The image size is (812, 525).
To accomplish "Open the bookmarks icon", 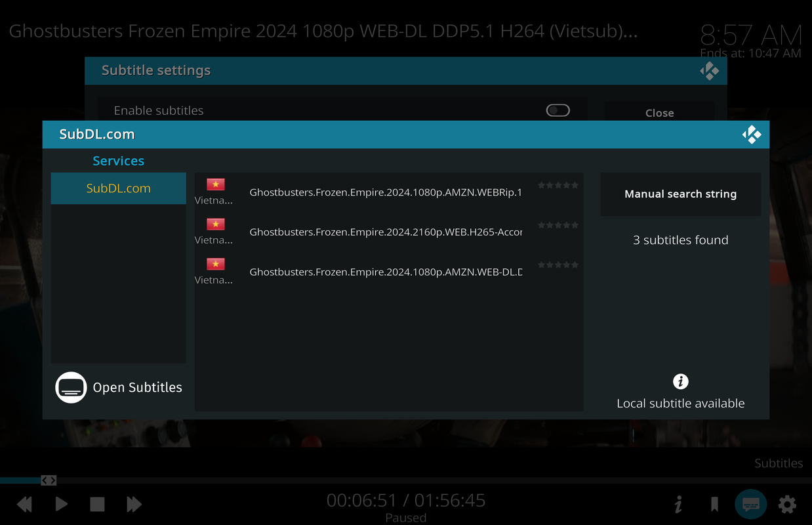I will click(714, 504).
